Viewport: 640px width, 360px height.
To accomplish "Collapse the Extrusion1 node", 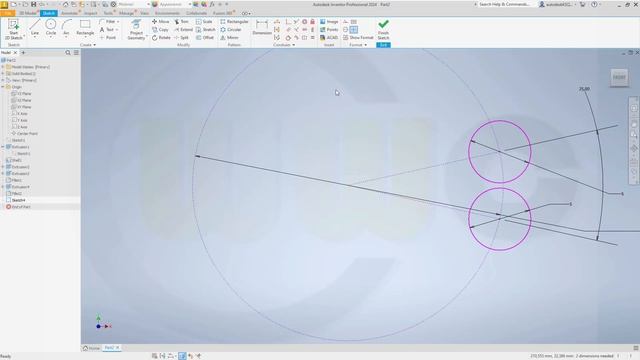I will click(x=3, y=147).
